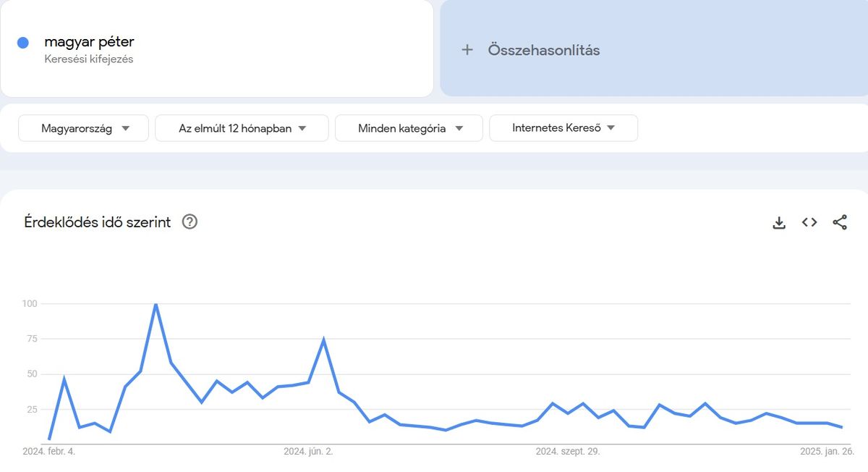Click the Érdeklődés idő szerint heading
The height and width of the screenshot is (472, 868).
pyautogui.click(x=98, y=222)
